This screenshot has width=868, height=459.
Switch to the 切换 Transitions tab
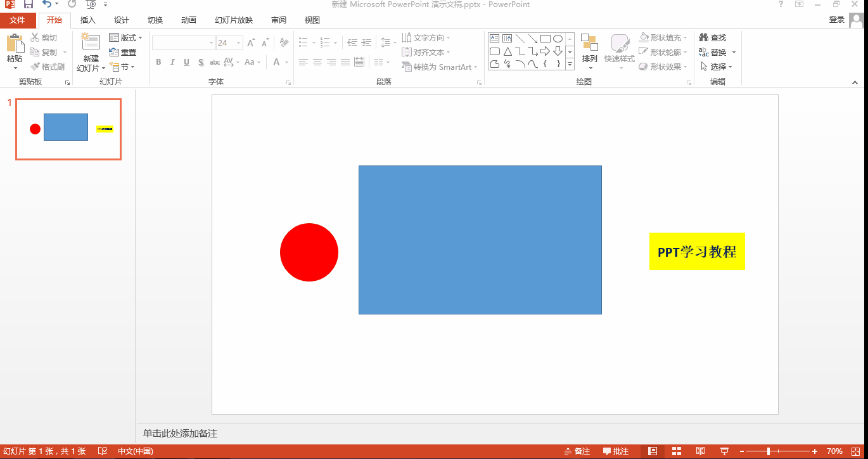pos(155,20)
